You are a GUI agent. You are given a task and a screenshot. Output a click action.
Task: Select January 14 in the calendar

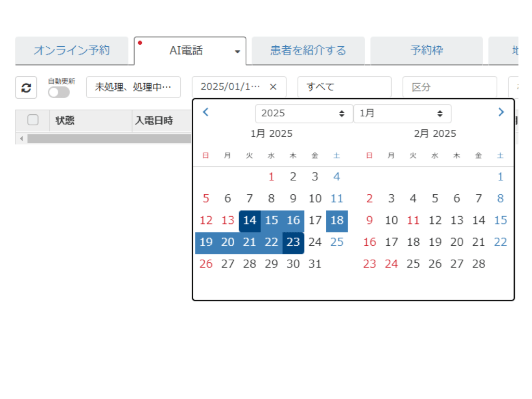tap(250, 220)
